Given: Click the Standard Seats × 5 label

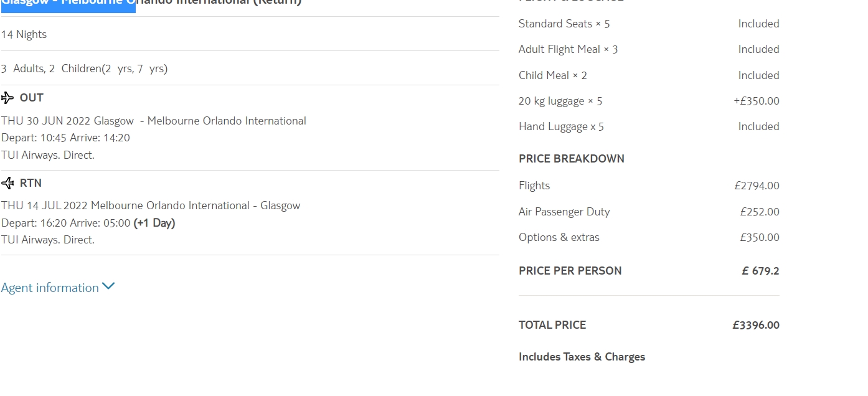Looking at the screenshot, I should click(x=564, y=24).
